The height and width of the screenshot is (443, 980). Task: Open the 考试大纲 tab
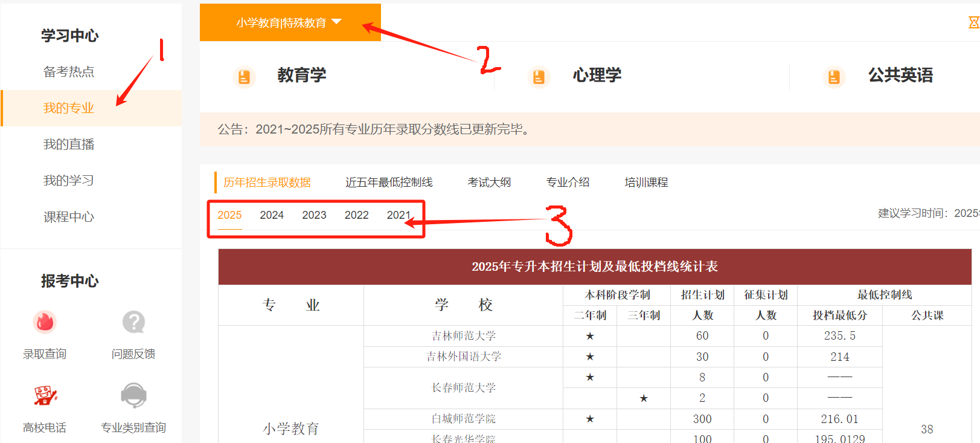489,183
